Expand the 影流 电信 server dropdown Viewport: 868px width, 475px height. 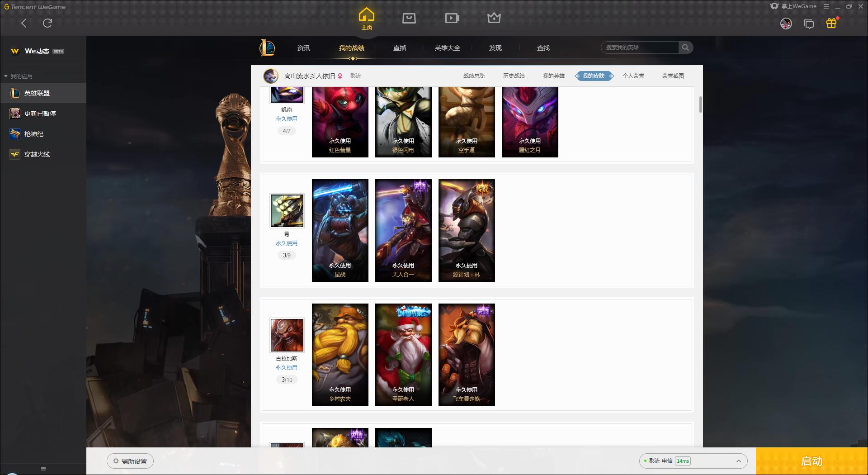693,461
